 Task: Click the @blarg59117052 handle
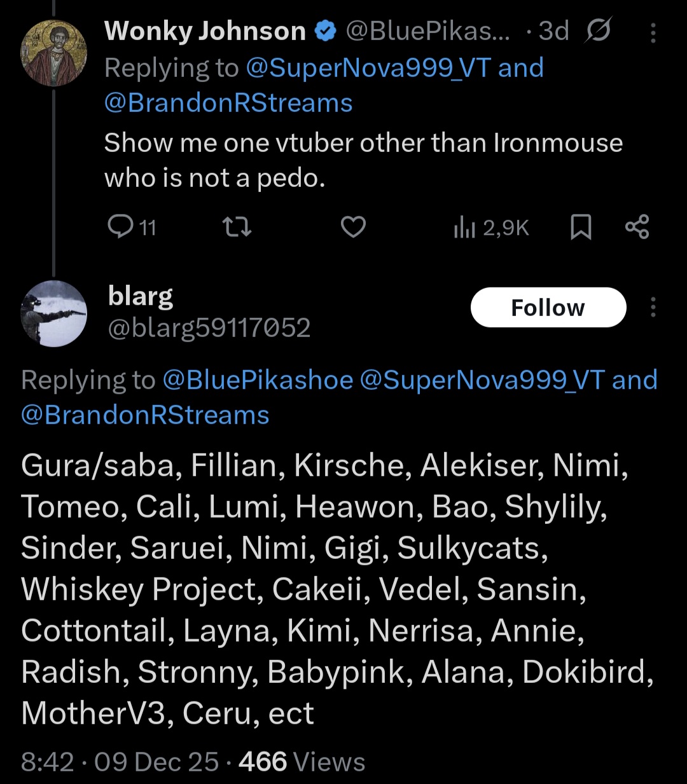pos(209,328)
